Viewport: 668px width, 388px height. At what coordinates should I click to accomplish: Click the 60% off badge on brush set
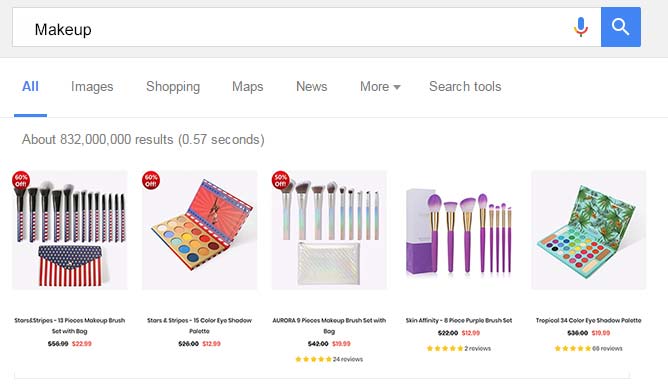pos(21,180)
